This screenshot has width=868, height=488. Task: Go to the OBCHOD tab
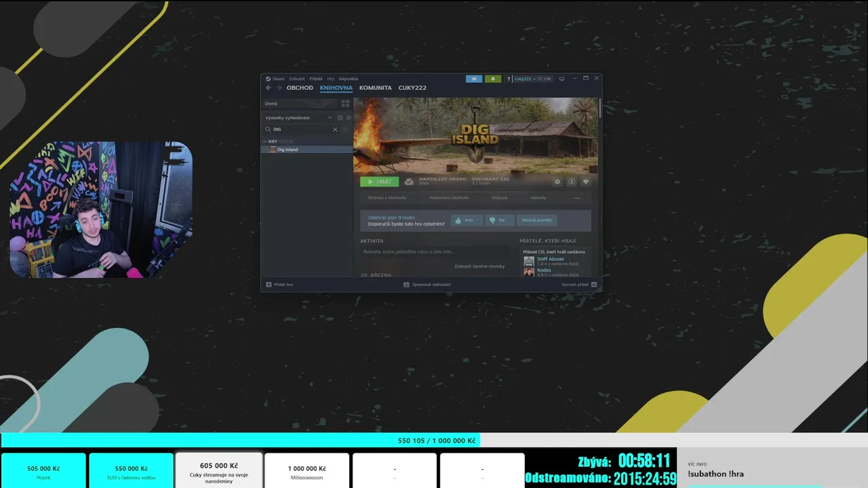click(x=300, y=87)
